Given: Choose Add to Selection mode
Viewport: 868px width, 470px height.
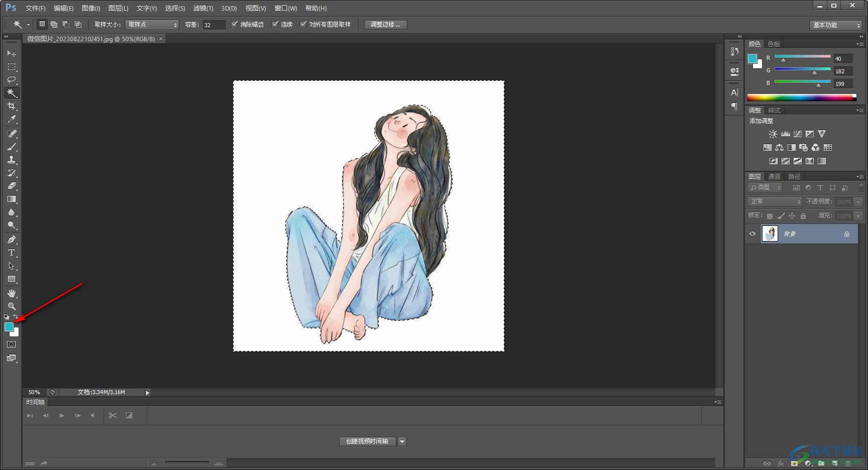Looking at the screenshot, I should pyautogui.click(x=54, y=24).
